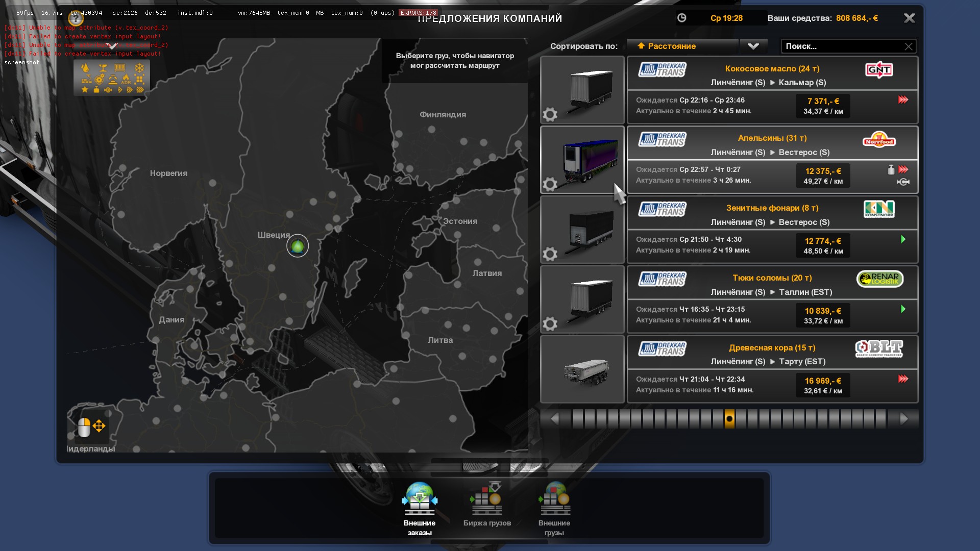Toggle sort direction orange arrow
Viewport: 980px width, 551px height.
641,45
